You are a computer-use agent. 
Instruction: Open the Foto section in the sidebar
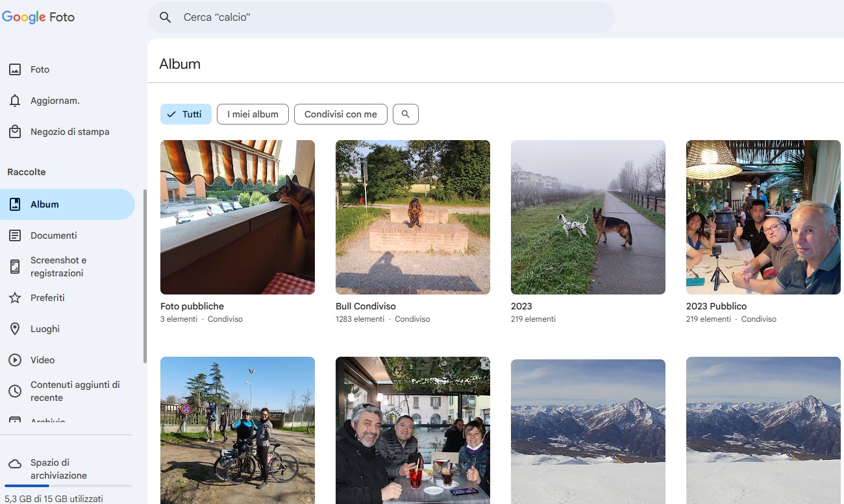point(39,69)
